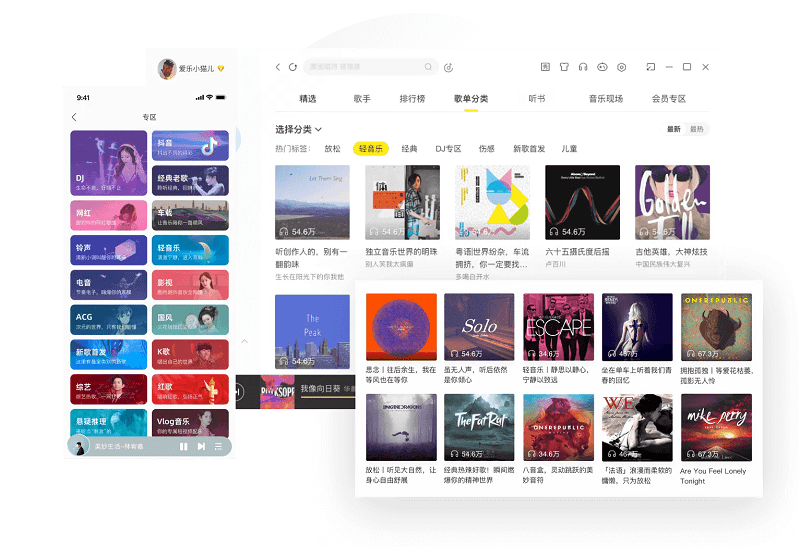
Task: Sort playlists by 最热
Action: (696, 129)
